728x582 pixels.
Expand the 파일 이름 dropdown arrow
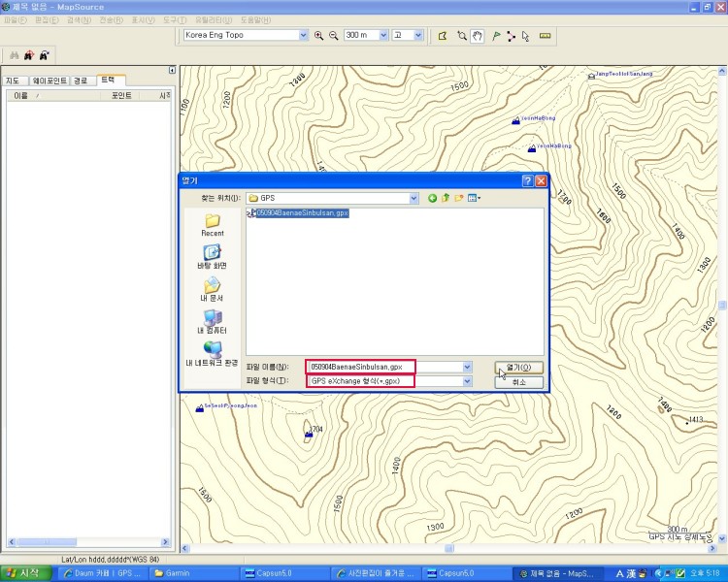(467, 367)
